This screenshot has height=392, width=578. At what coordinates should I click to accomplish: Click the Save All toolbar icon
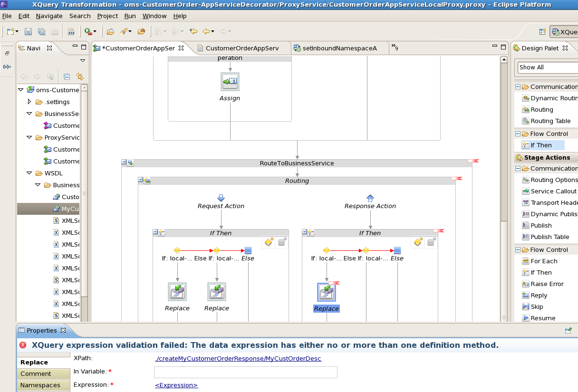point(41,32)
